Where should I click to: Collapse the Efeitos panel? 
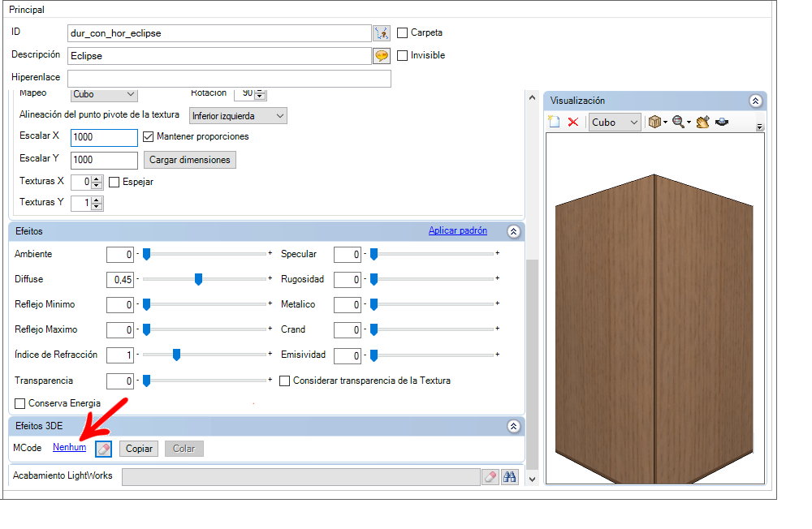click(513, 231)
